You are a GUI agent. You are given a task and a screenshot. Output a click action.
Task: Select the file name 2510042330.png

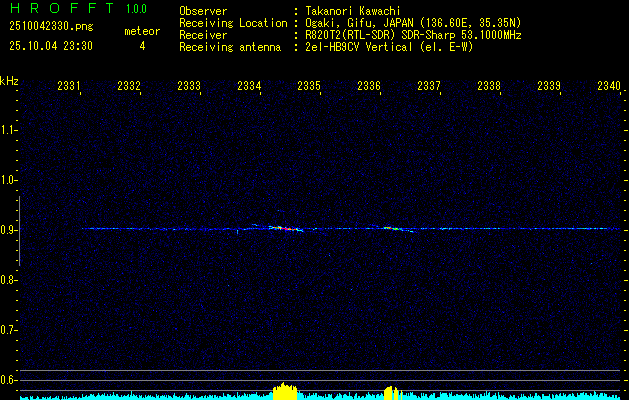(x=51, y=27)
